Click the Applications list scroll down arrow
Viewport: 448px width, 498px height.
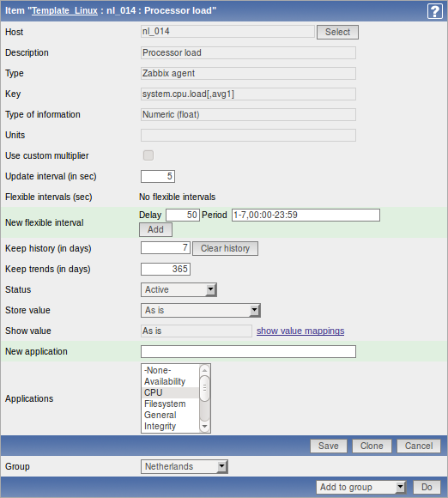[205, 426]
